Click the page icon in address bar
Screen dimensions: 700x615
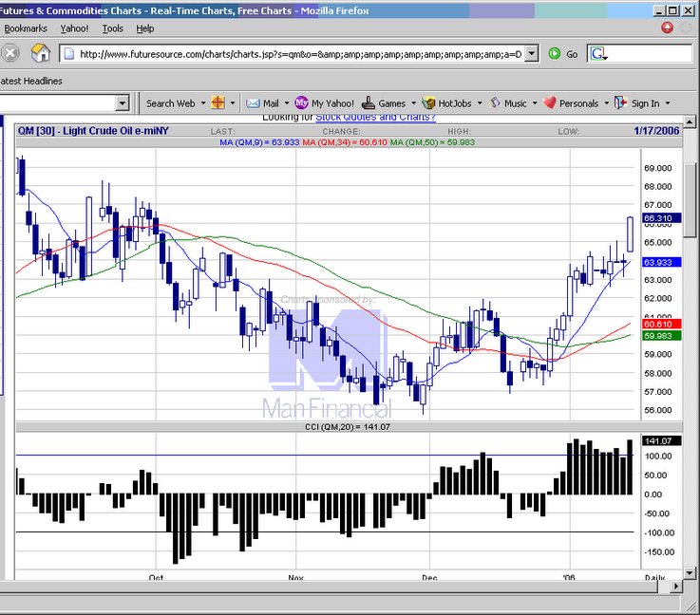click(69, 54)
